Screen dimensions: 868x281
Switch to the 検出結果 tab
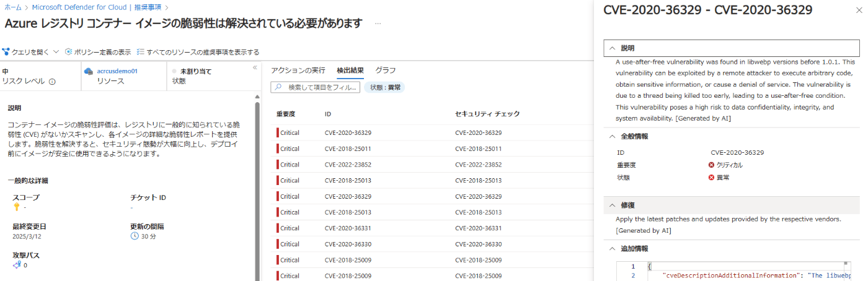[350, 71]
